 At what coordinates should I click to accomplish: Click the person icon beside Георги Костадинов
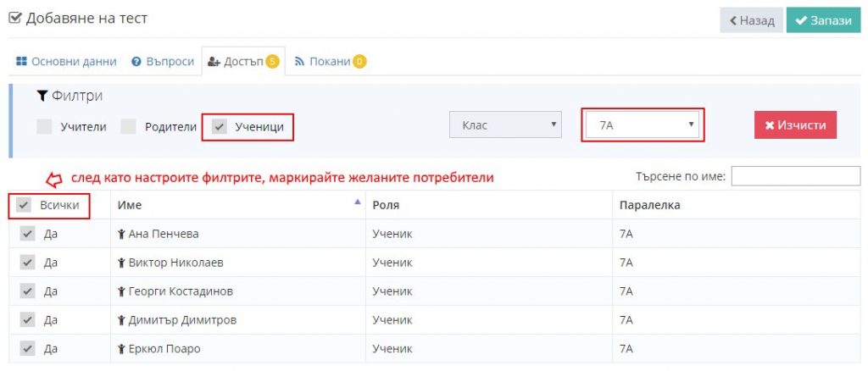click(122, 292)
